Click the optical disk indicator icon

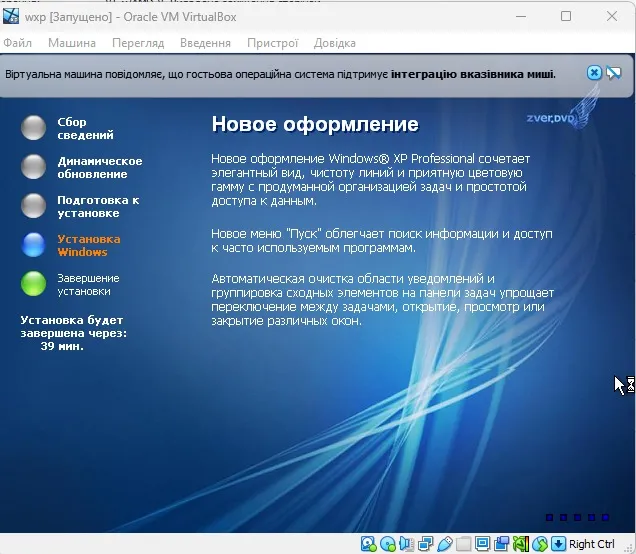click(x=388, y=544)
